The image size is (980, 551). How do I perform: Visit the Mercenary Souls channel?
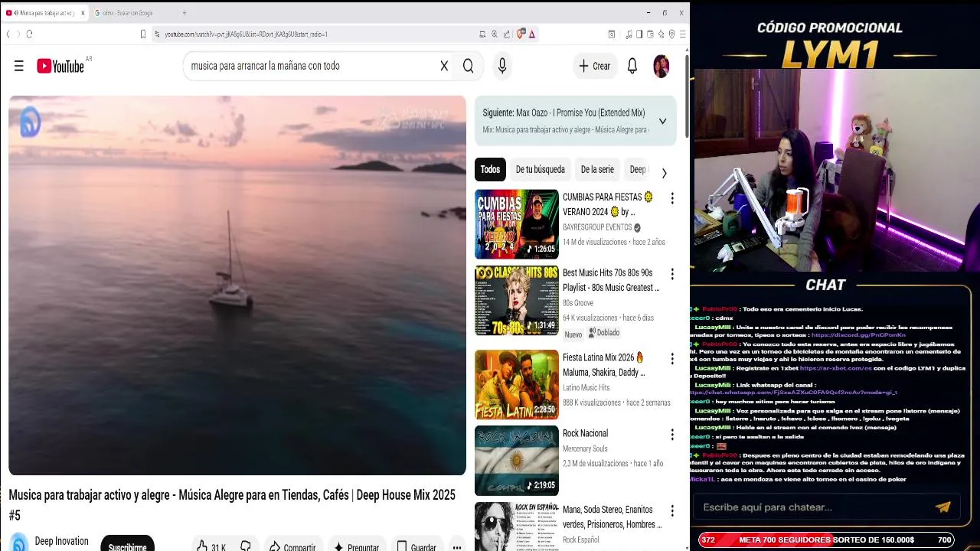tap(585, 448)
